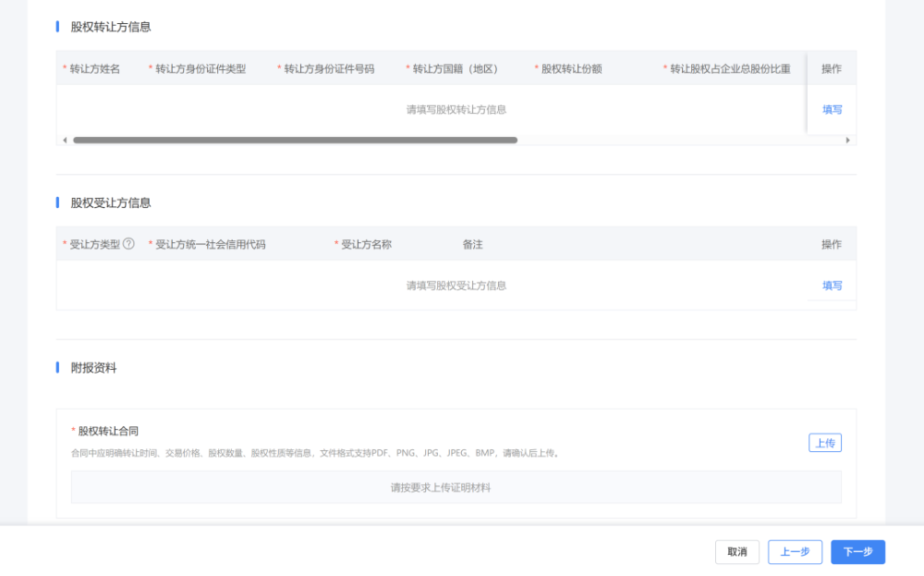Click the 操作 header in the transferee table
Viewport: 924px width, 576px height.
(832, 245)
